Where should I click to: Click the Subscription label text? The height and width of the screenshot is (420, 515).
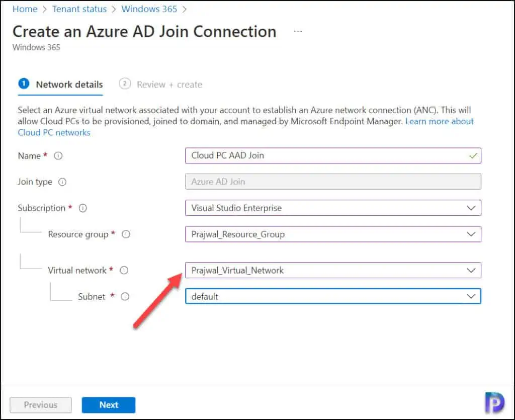pos(42,208)
